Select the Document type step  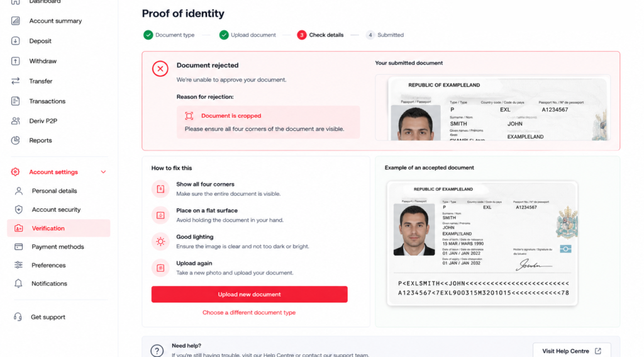click(x=169, y=35)
